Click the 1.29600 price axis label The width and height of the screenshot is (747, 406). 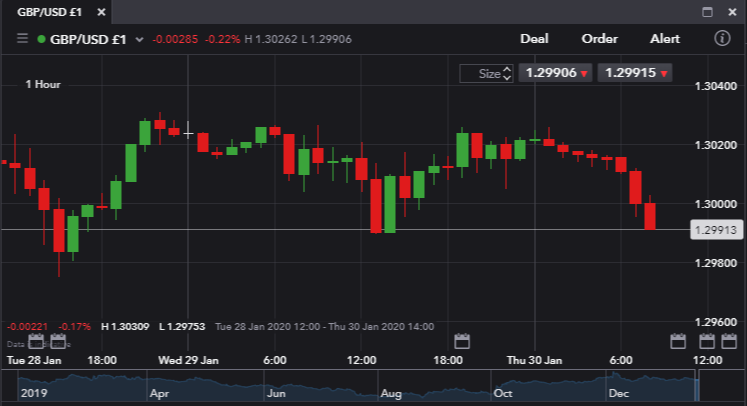(716, 323)
